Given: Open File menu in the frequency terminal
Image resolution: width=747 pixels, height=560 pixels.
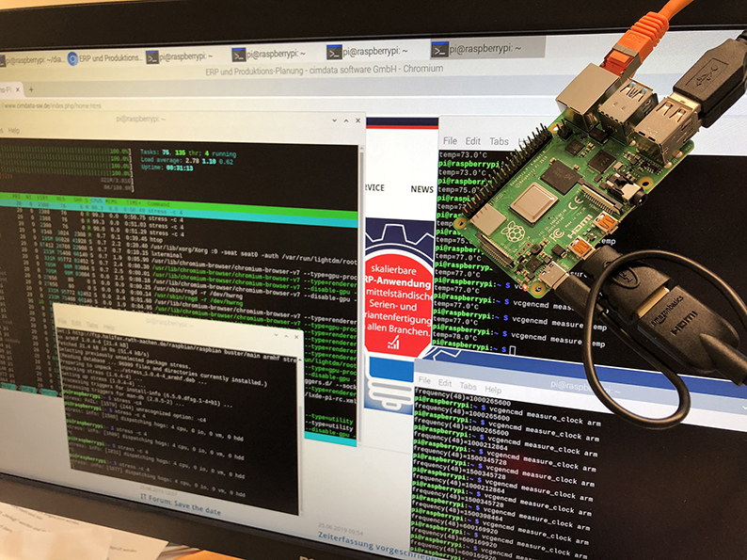Looking at the screenshot, I should click(424, 380).
